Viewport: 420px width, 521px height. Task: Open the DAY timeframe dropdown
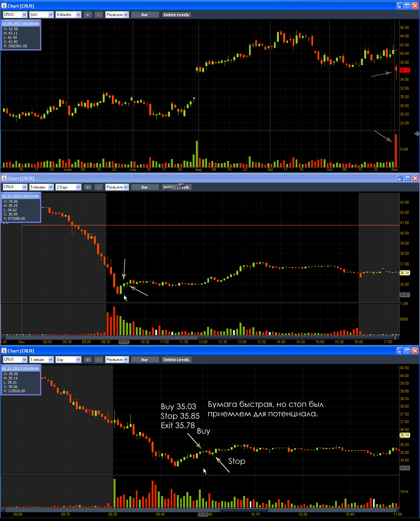coord(41,15)
